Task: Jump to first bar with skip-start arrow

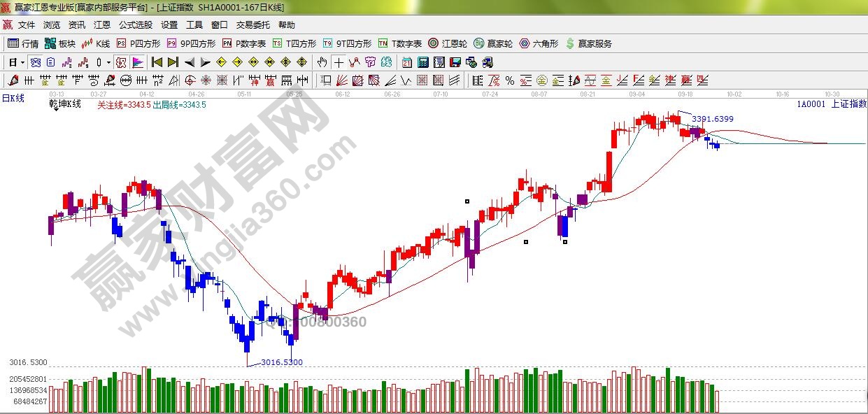Action: pyautogui.click(x=157, y=62)
